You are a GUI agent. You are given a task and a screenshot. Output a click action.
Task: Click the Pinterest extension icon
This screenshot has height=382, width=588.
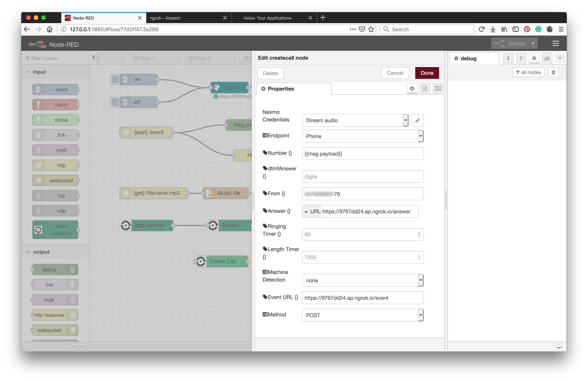[x=527, y=29]
